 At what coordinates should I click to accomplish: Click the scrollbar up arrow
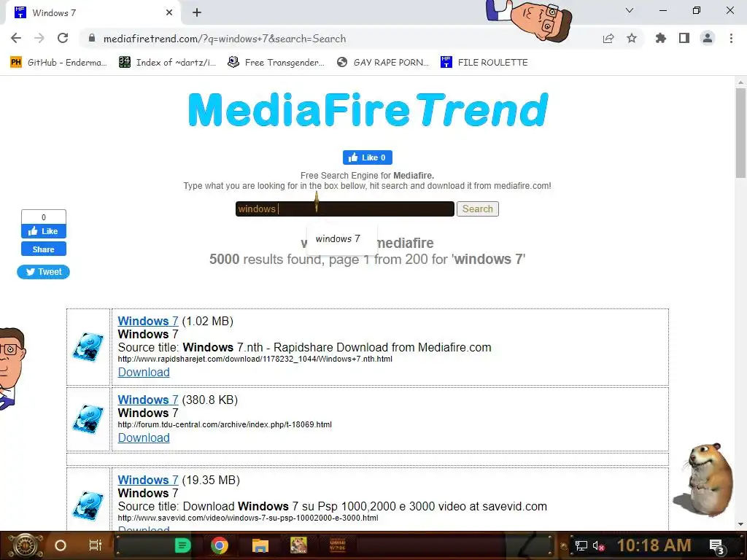(740, 82)
